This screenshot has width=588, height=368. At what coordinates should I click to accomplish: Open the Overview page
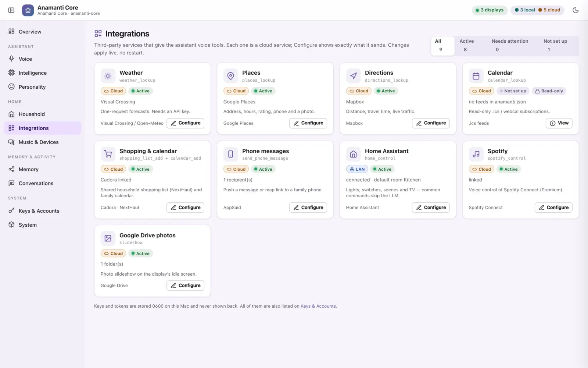click(43, 32)
